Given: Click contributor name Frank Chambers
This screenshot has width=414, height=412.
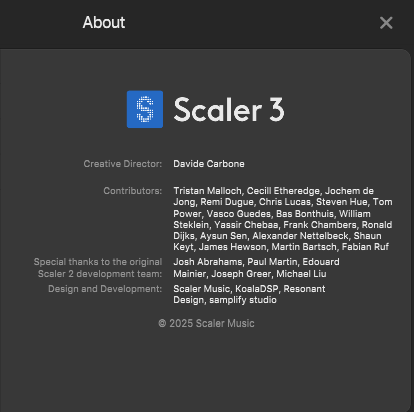Looking at the screenshot, I should (320, 225).
